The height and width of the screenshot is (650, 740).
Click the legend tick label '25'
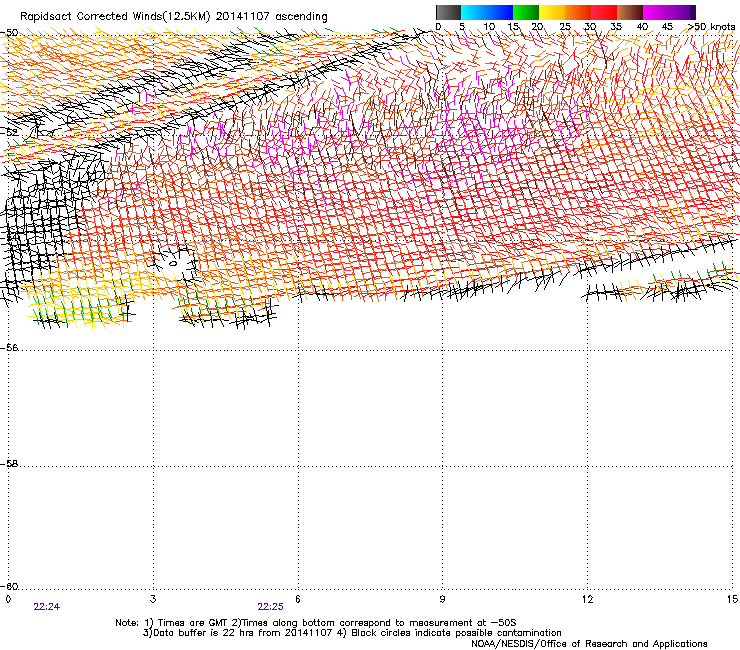[565, 27]
